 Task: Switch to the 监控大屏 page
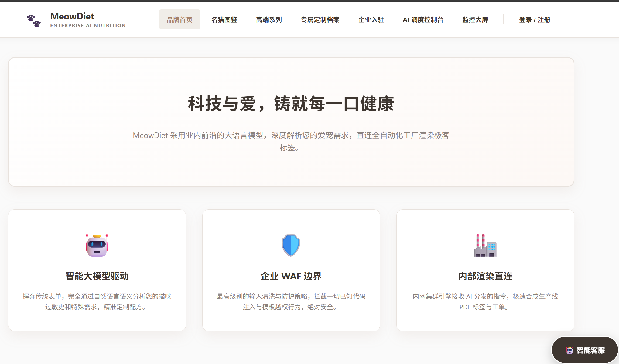tap(475, 20)
